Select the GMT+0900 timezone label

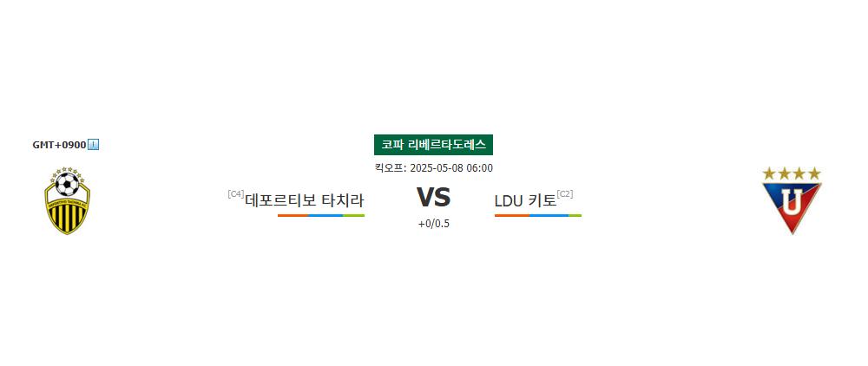pyautogui.click(x=59, y=145)
